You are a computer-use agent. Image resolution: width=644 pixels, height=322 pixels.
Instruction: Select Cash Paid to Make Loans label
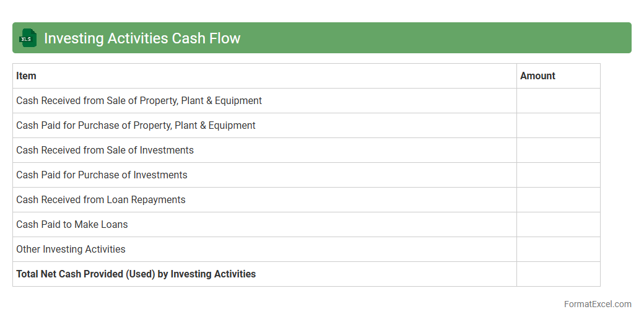(72, 224)
